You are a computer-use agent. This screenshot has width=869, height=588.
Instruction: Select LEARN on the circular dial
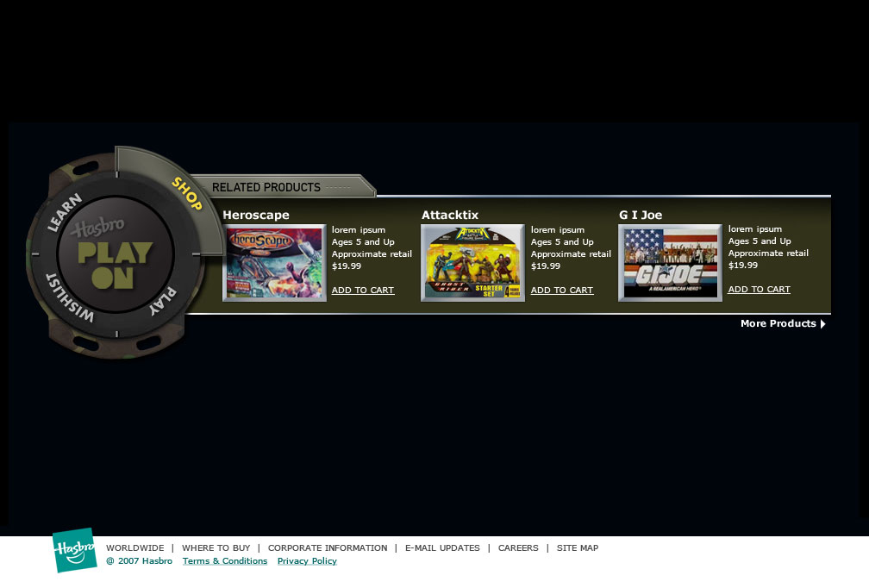[x=65, y=212]
